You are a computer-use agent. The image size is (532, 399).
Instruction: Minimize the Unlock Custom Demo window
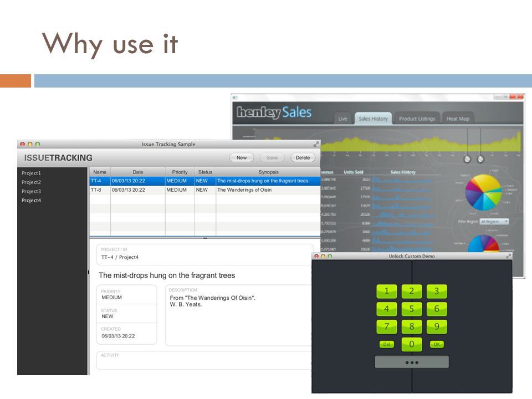pyautogui.click(x=323, y=256)
